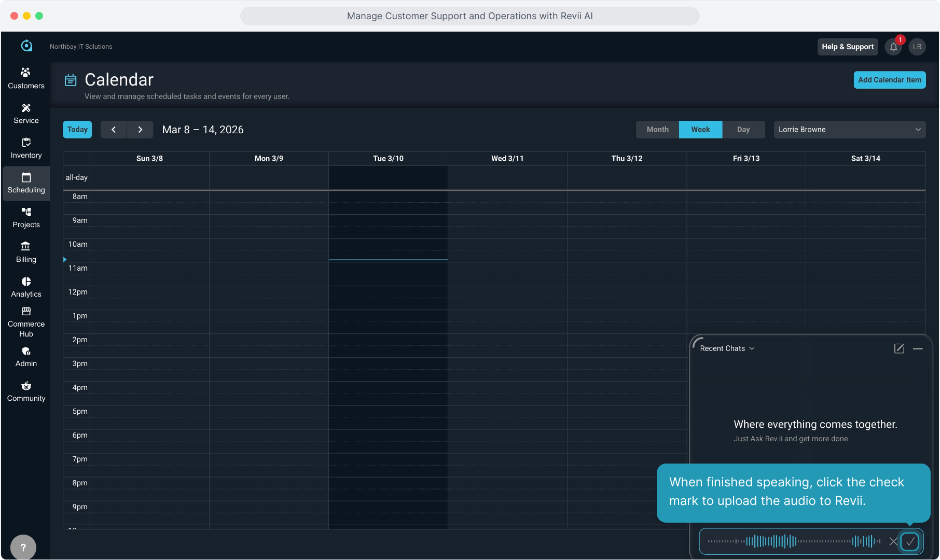
Task: Click the notifications bell icon
Action: (x=893, y=47)
